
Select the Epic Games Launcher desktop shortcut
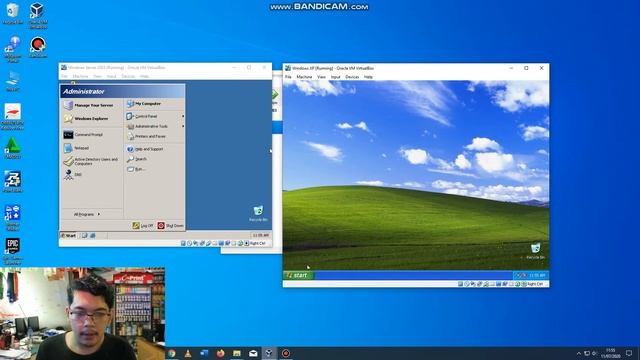click(x=12, y=251)
